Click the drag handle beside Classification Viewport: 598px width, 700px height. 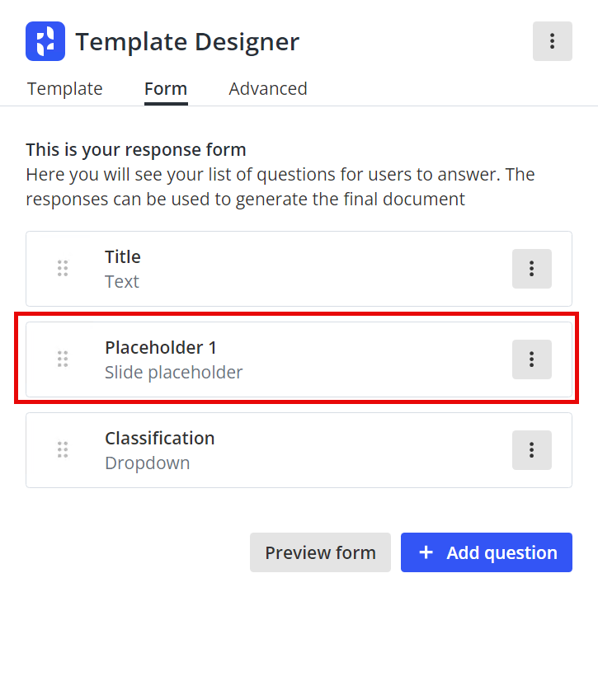[63, 449]
